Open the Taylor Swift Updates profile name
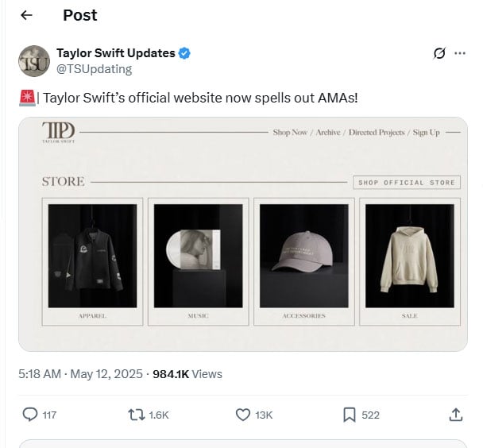The height and width of the screenshot is (448, 483). tap(116, 53)
